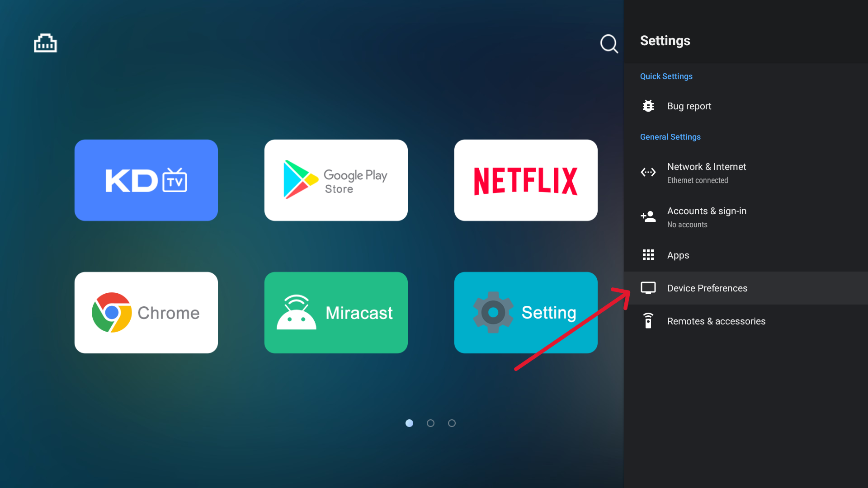Open Accounts & sign-in settings
This screenshot has height=488, width=868.
pyautogui.click(x=746, y=217)
